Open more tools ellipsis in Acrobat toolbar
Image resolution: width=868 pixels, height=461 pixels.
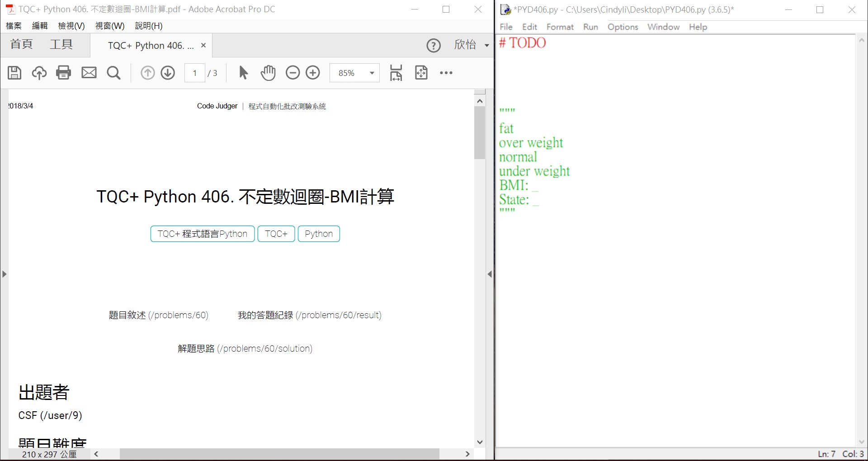[446, 73]
